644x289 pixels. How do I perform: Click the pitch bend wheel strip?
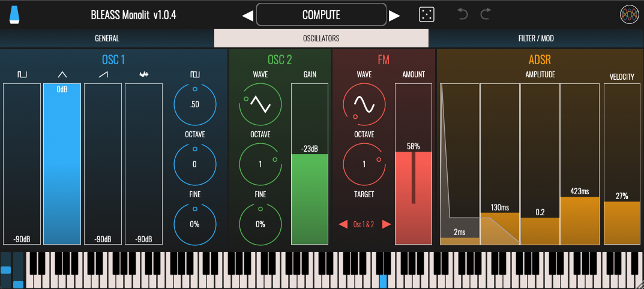tap(6, 270)
